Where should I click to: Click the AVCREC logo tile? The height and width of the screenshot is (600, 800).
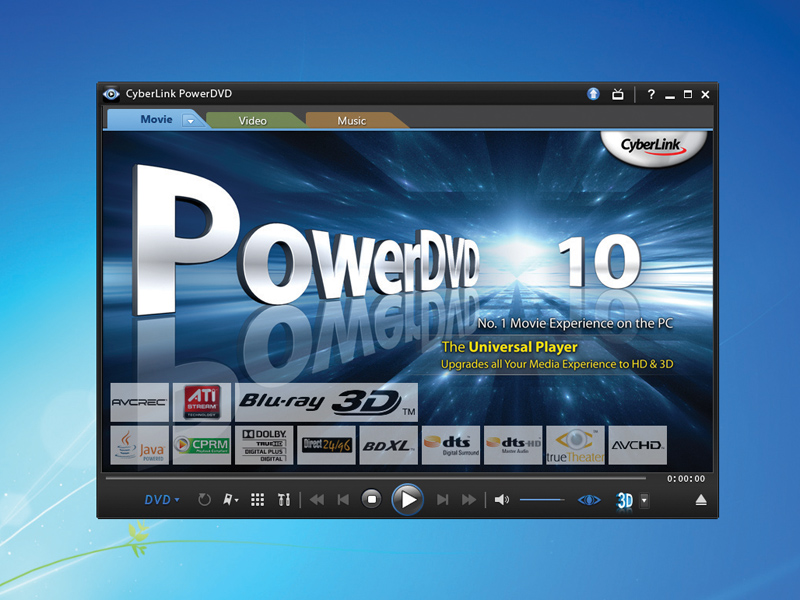tap(139, 403)
